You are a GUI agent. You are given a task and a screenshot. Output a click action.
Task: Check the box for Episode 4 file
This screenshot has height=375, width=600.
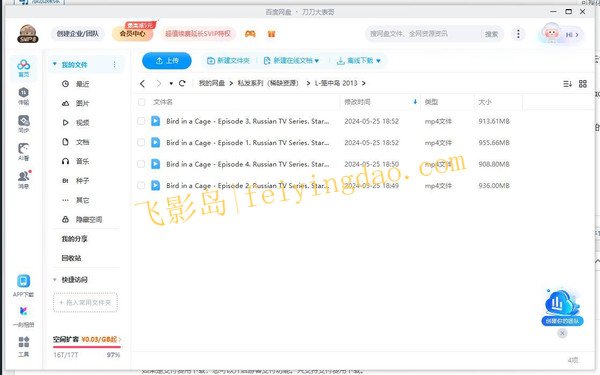141,164
